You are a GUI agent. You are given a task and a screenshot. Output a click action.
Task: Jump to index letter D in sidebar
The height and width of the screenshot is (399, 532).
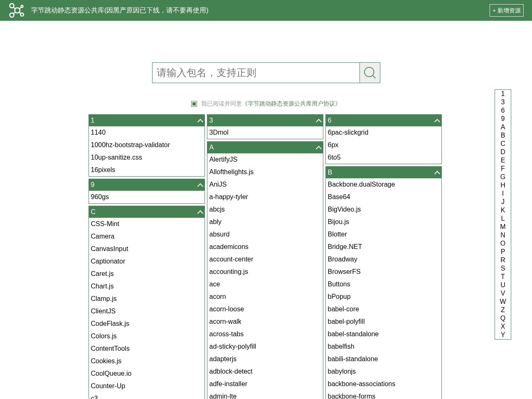click(503, 152)
